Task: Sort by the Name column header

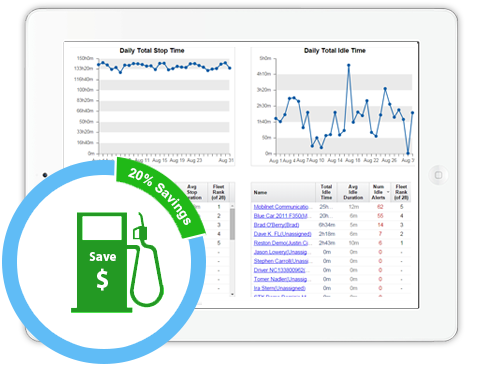Action: (x=260, y=192)
